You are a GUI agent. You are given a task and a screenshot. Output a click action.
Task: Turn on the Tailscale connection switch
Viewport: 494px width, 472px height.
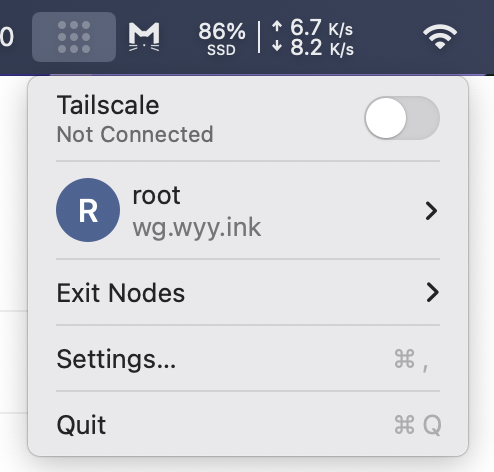[402, 118]
